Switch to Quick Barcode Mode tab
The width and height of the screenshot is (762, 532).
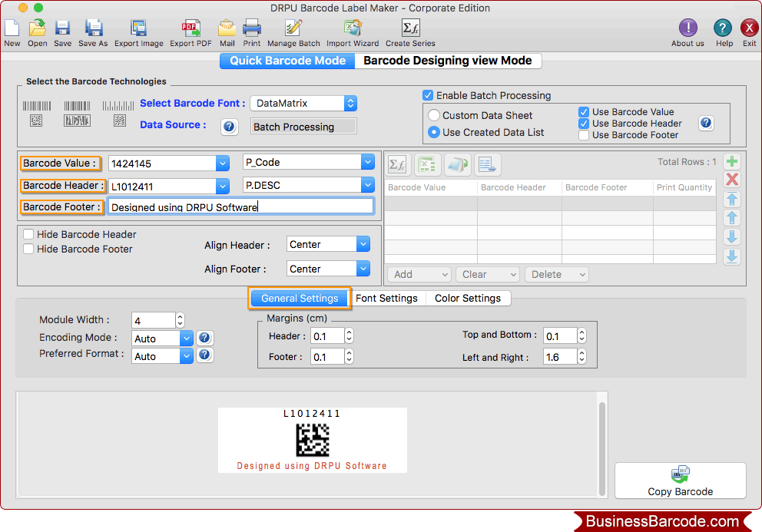coord(288,61)
